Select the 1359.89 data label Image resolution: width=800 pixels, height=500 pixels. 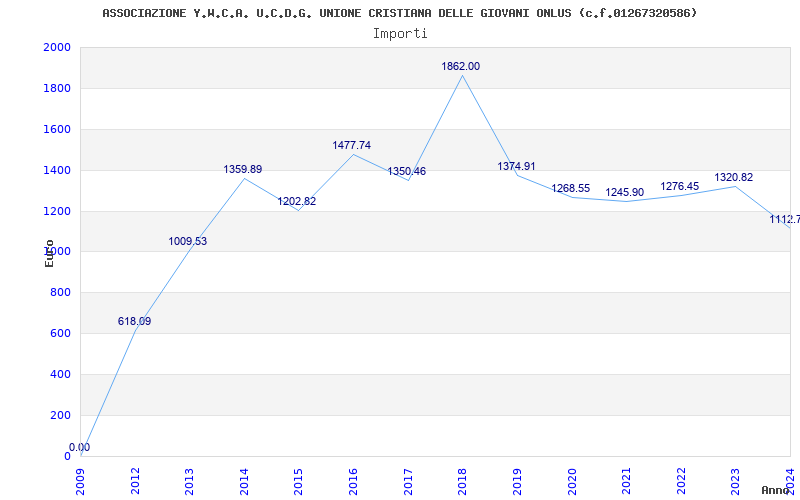(x=243, y=169)
